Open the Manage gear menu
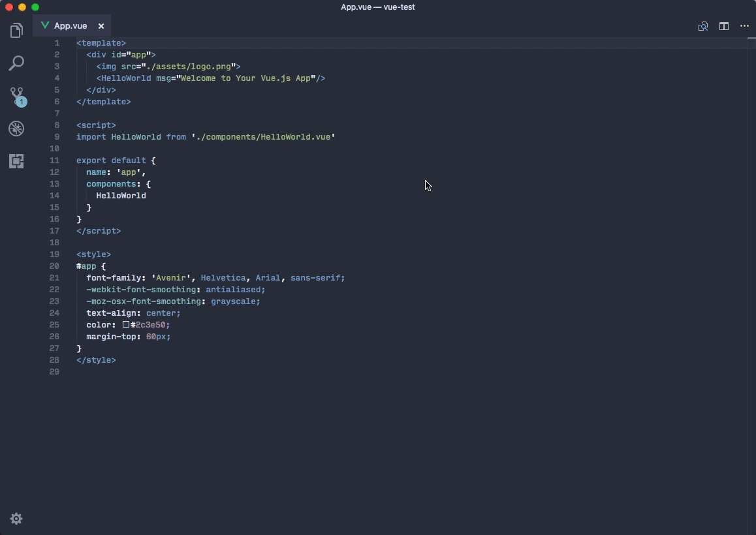This screenshot has height=535, width=756. click(16, 519)
